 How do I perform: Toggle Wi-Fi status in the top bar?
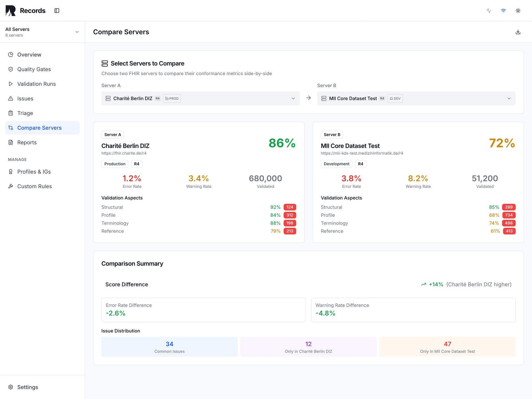point(503,11)
